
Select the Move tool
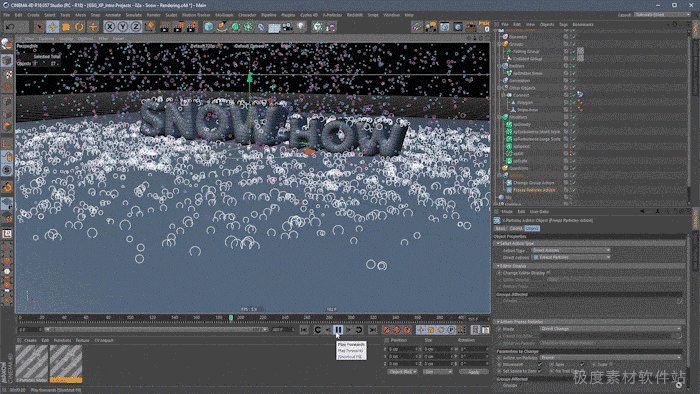[x=53, y=27]
